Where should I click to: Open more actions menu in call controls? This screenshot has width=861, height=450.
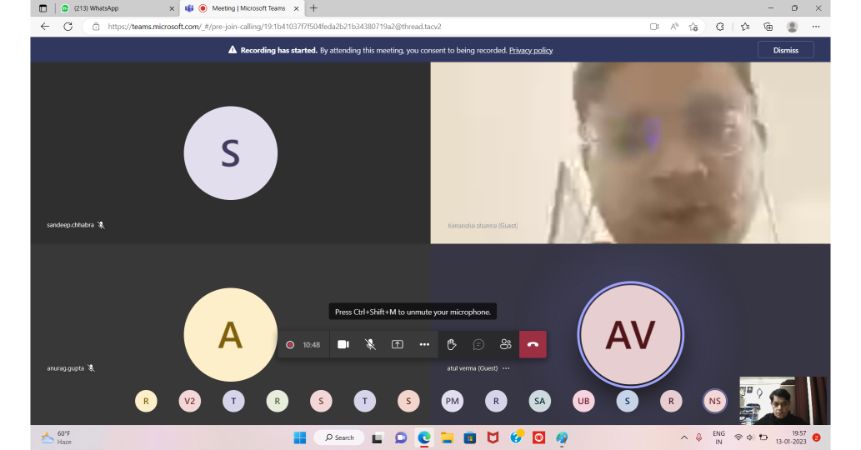(x=424, y=344)
